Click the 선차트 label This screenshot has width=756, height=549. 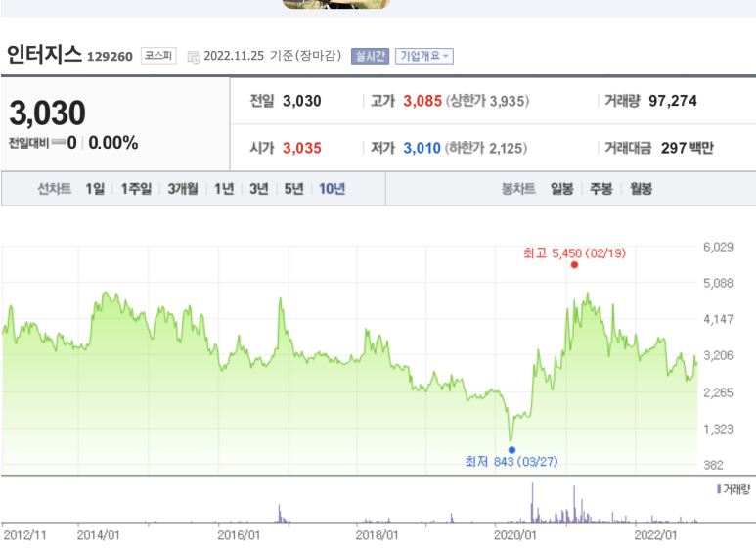[x=55, y=189]
